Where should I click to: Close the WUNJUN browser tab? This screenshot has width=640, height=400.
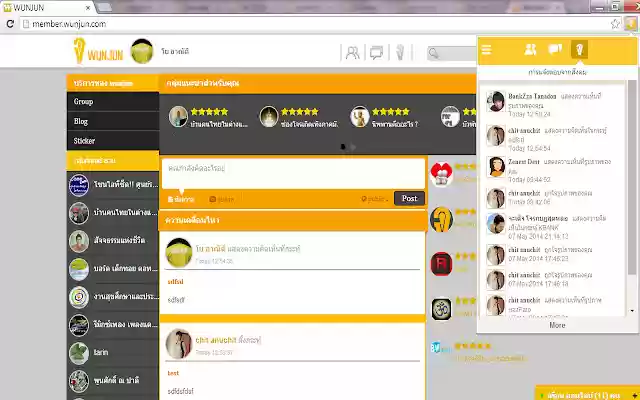[88, 7]
